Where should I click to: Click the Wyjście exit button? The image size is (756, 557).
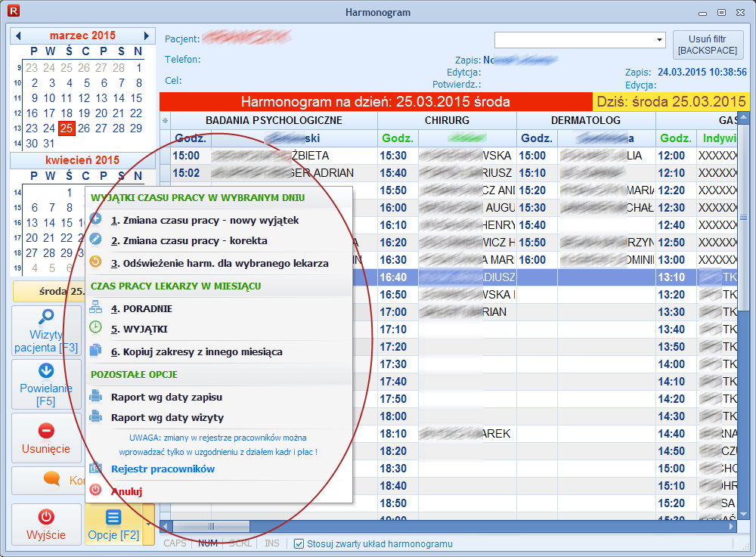[46, 525]
